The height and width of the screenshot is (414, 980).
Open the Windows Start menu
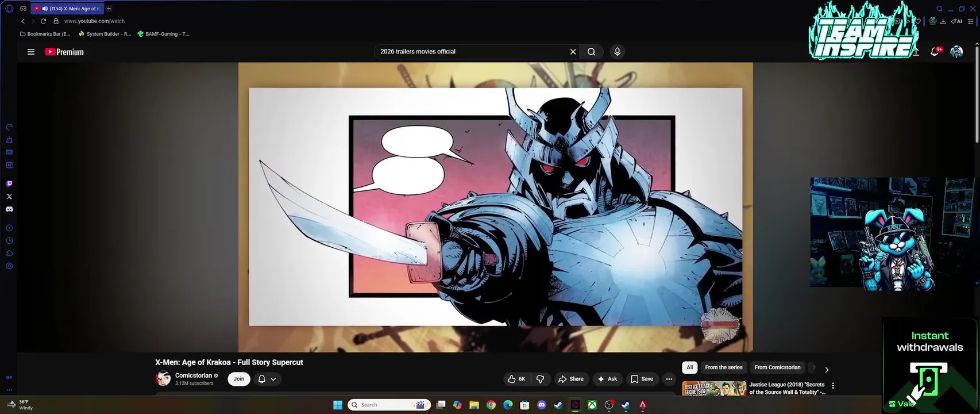338,405
